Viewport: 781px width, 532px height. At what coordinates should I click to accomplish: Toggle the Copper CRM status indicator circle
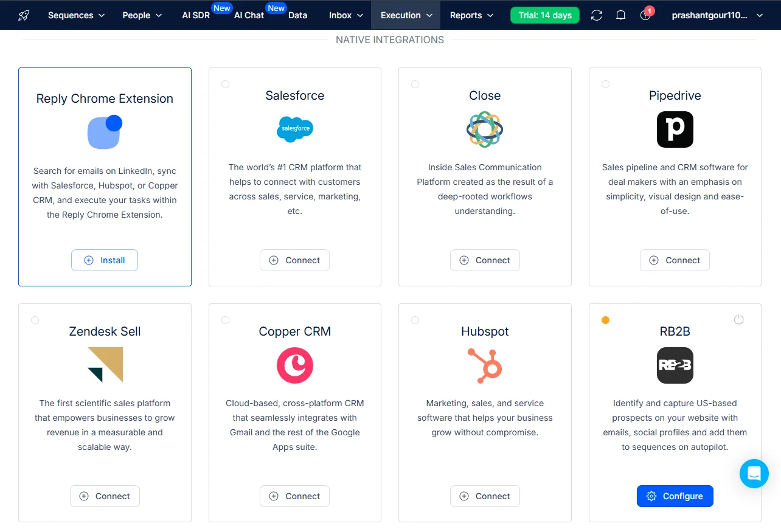[225, 320]
